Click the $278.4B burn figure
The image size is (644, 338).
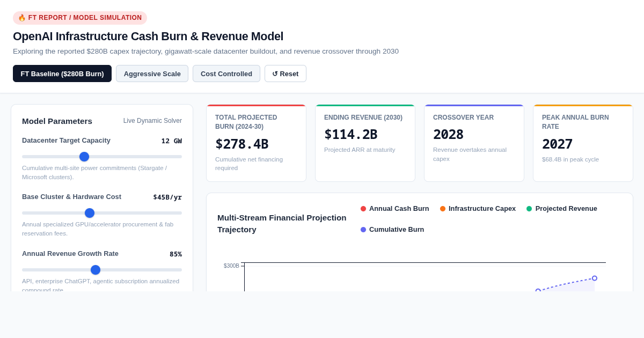click(241, 144)
